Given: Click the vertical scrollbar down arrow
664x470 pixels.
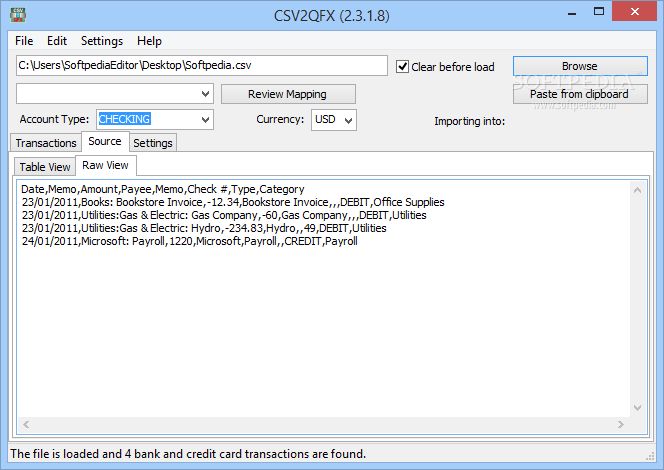Looking at the screenshot, I should (637, 408).
